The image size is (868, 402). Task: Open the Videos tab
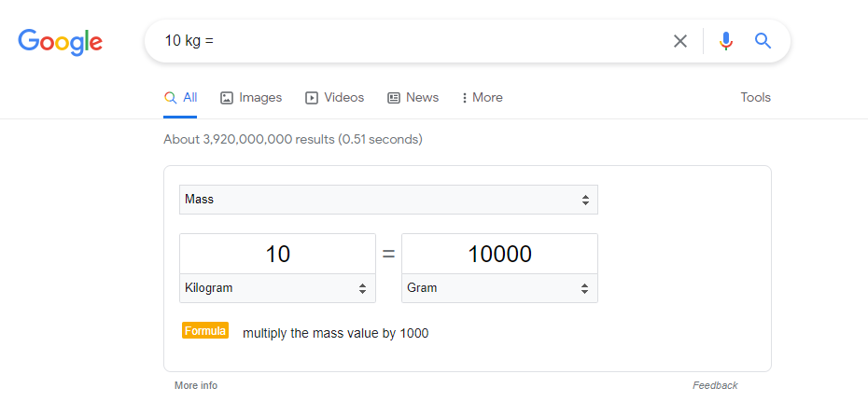tap(334, 97)
